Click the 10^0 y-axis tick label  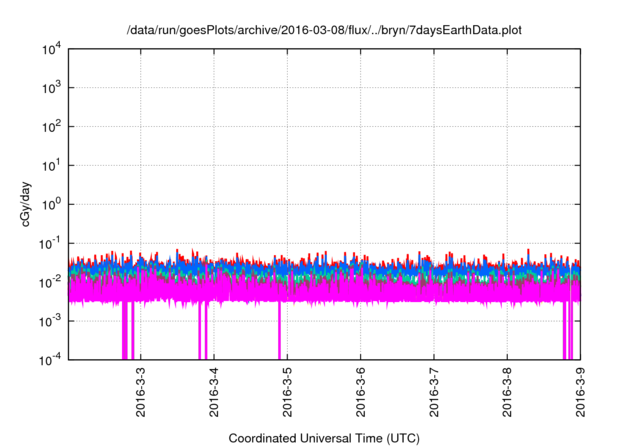coord(52,204)
